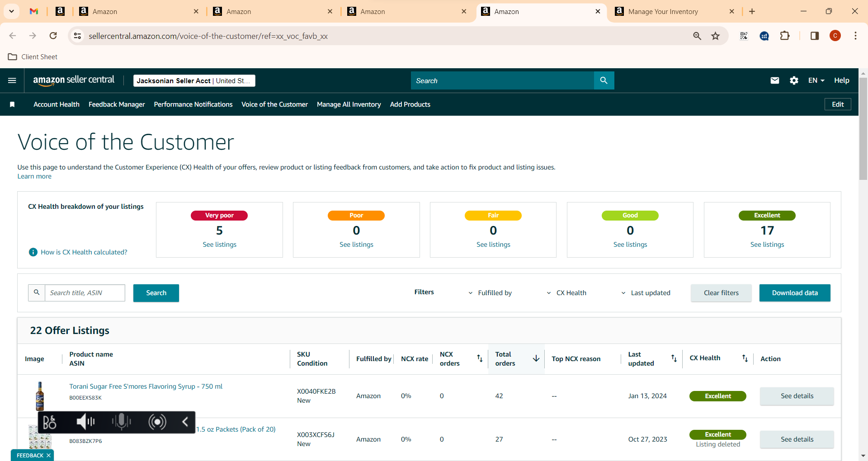Sort by Total orders descending arrow
Viewport: 868px width, 461px height.
point(536,358)
